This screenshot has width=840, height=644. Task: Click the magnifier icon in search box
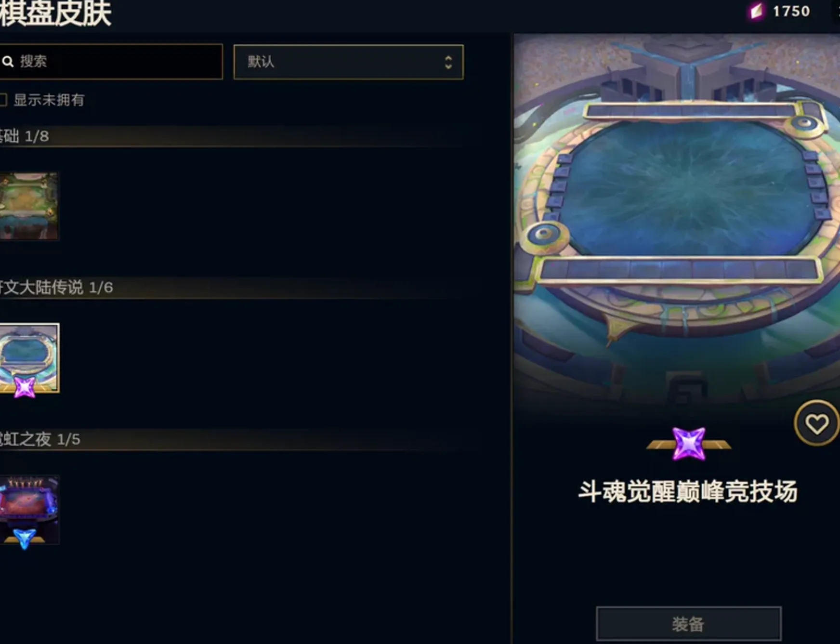pos(8,61)
